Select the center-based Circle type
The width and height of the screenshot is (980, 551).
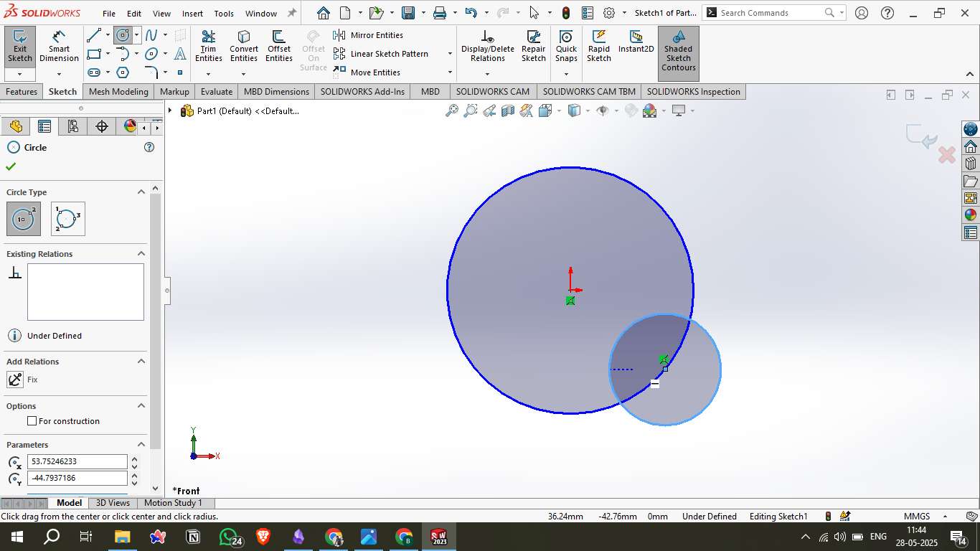24,219
